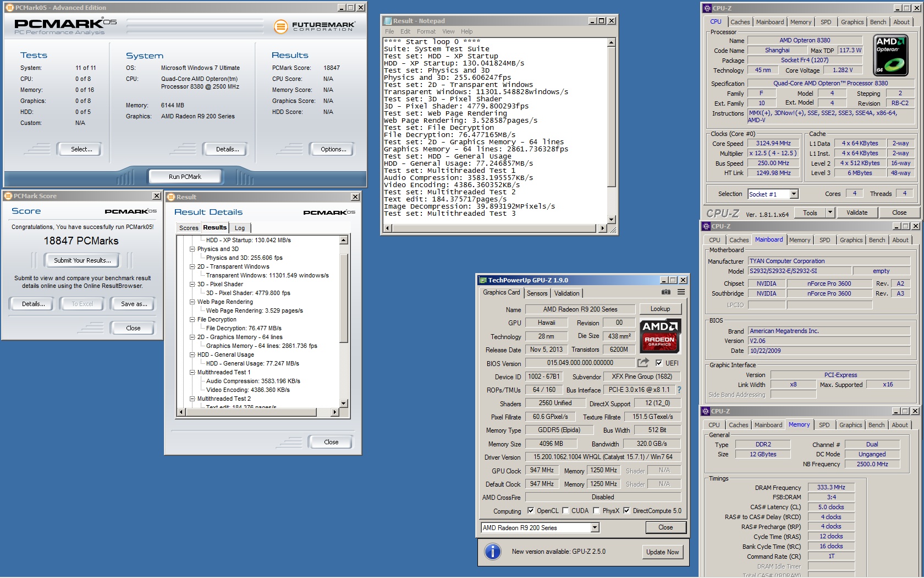
Task: Click the Validate button in CPU-Z
Action: point(856,212)
